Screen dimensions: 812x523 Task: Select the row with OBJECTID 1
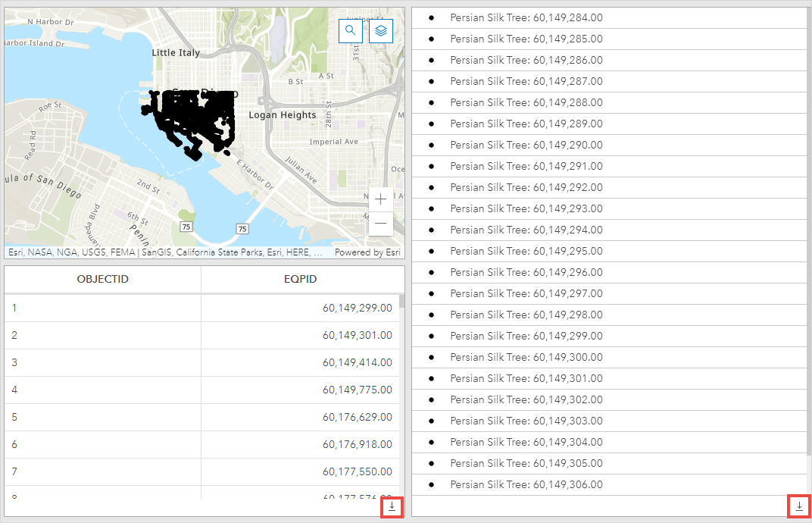102,308
